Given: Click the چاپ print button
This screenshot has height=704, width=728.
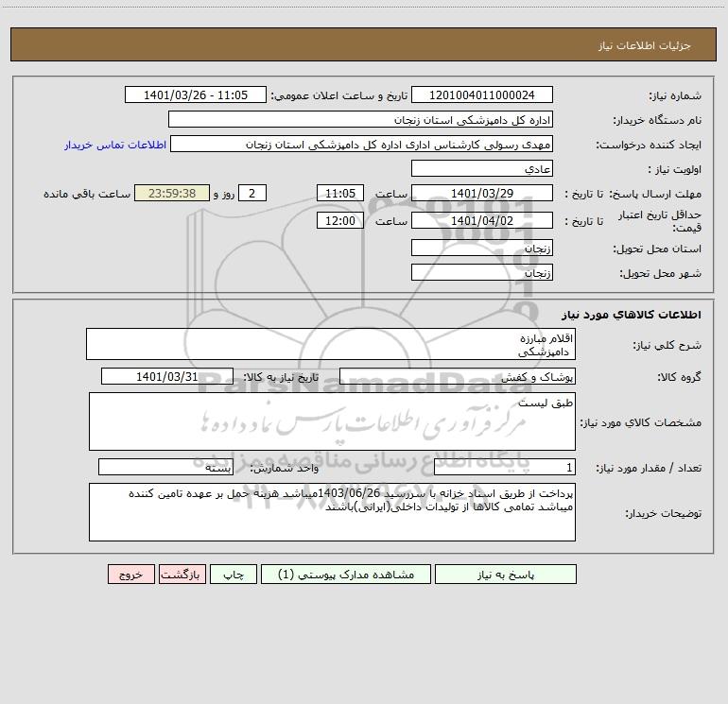Looking at the screenshot, I should 234,574.
